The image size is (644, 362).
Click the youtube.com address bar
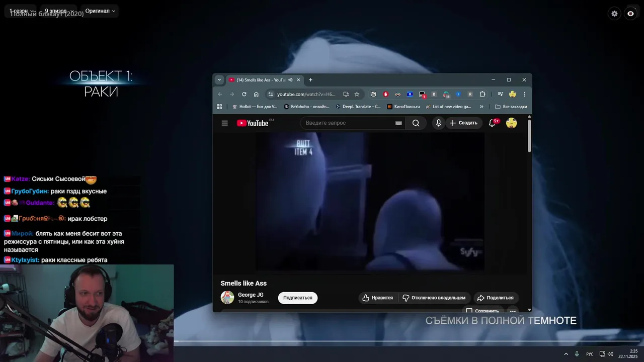pos(306,94)
